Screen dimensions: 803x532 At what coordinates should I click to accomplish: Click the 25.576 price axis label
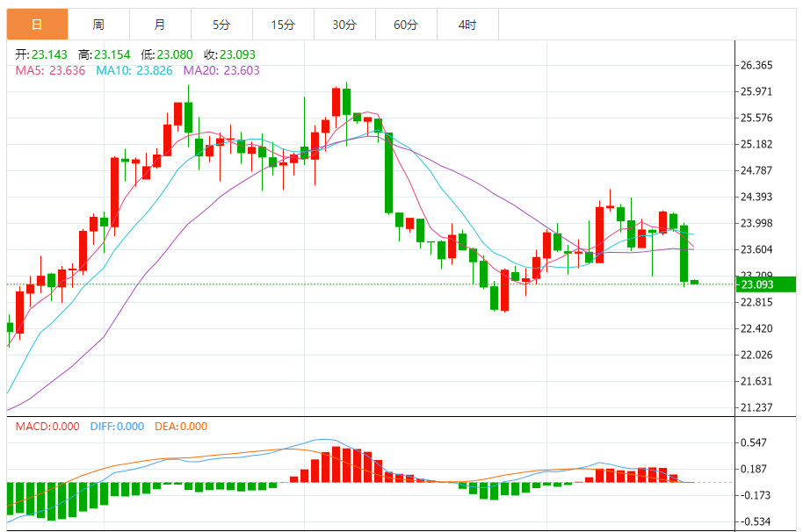(x=756, y=119)
